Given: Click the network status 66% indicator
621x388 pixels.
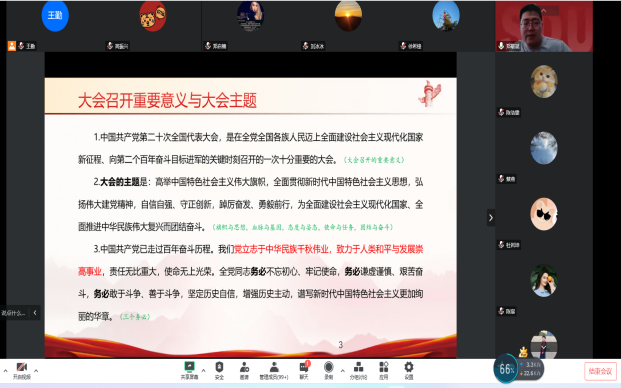Looking at the screenshot, I should [506, 369].
